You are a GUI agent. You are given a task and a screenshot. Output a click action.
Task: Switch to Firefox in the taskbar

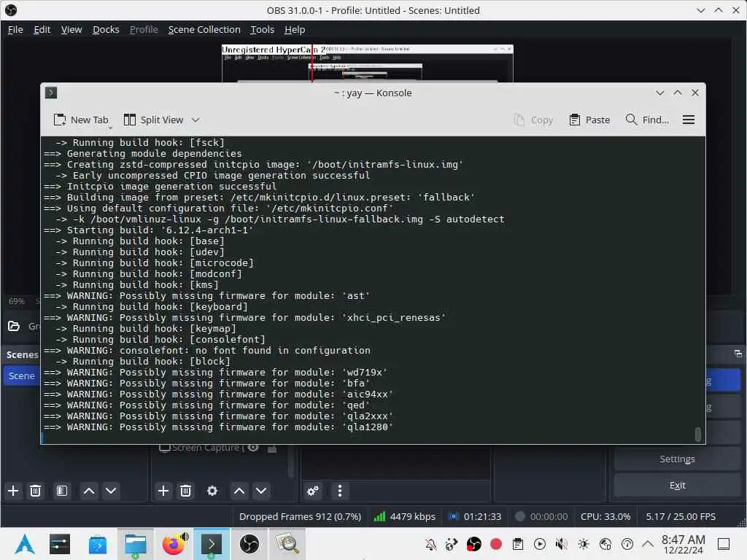pos(174,544)
